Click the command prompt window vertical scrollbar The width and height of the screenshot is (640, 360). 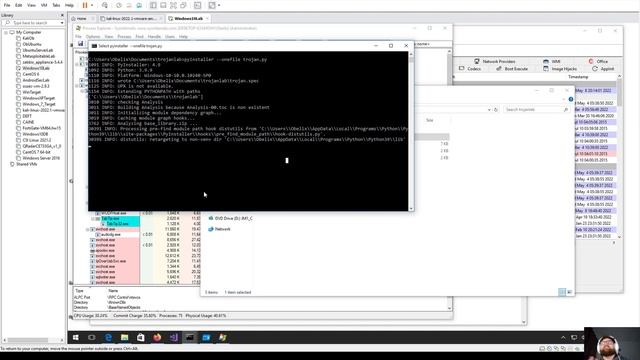tap(411, 131)
